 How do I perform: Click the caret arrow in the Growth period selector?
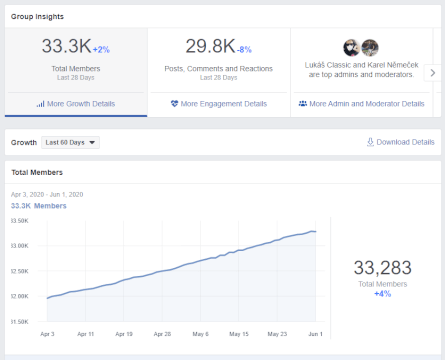click(x=92, y=143)
